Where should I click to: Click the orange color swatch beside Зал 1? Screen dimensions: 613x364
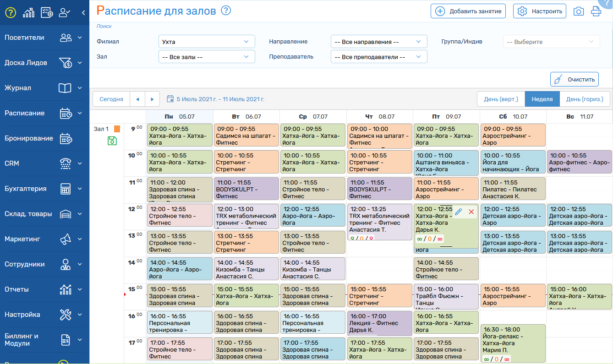pos(117,129)
